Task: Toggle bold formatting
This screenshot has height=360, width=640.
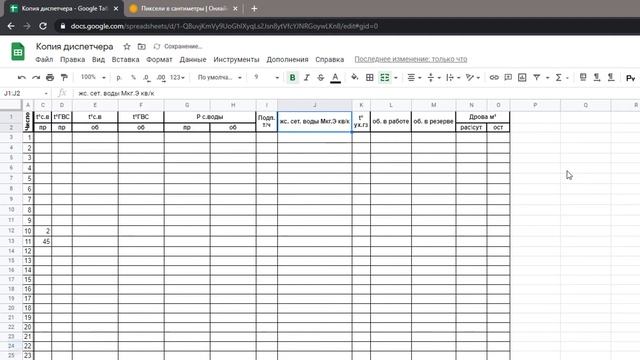Action: (x=292, y=78)
